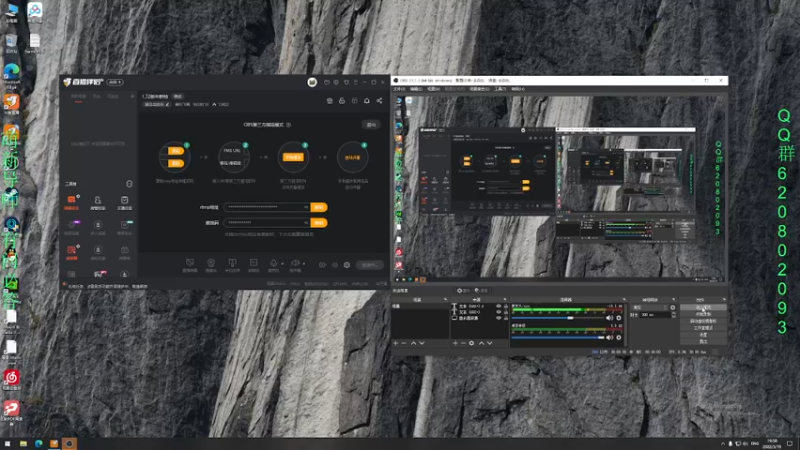Click the exit button in push mode panel
Viewport: 800px width, 450px height.
coord(371,124)
